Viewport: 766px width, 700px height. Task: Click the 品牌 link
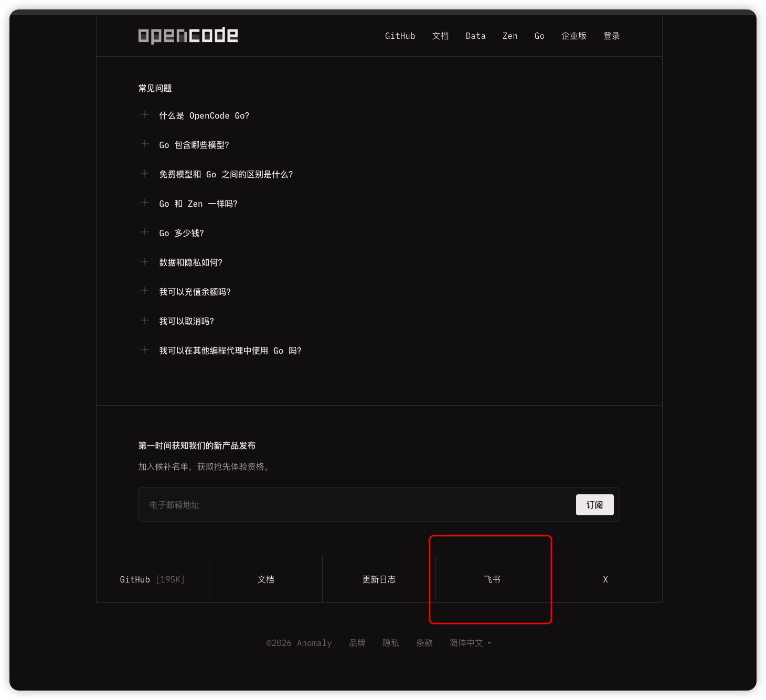tap(357, 643)
